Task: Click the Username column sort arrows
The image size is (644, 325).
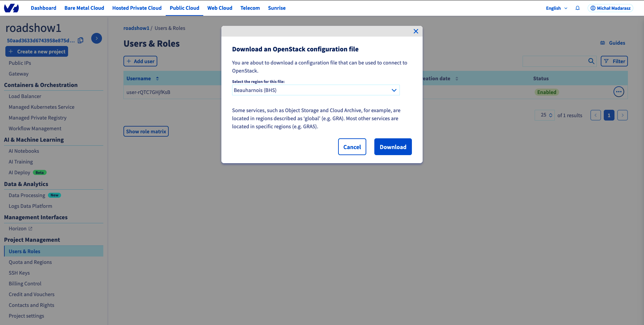Action: coord(157,79)
